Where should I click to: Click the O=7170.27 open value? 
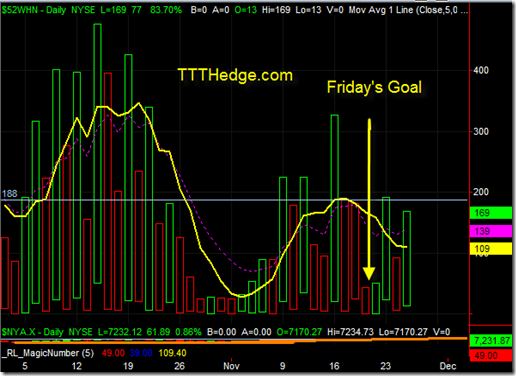point(299,332)
